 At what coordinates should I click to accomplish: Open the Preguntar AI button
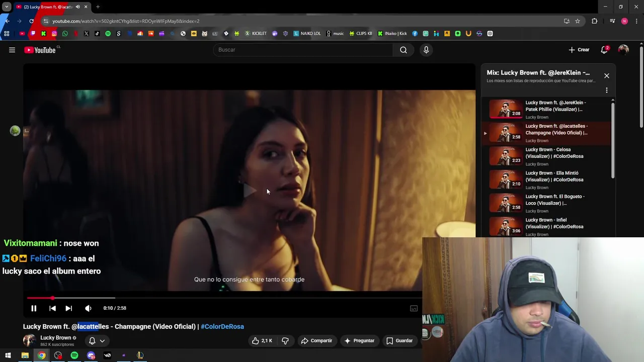click(x=359, y=340)
